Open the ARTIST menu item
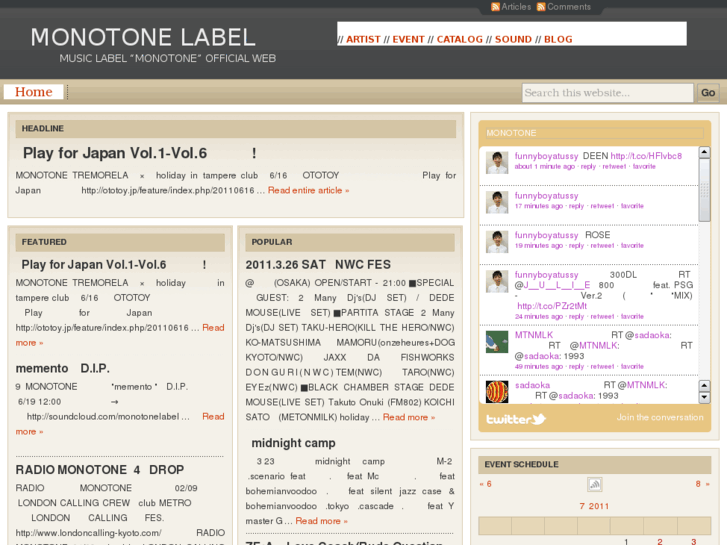 (x=363, y=39)
